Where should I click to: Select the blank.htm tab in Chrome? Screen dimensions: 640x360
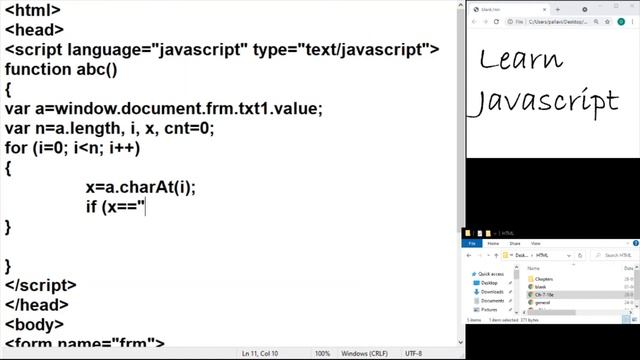509,9
